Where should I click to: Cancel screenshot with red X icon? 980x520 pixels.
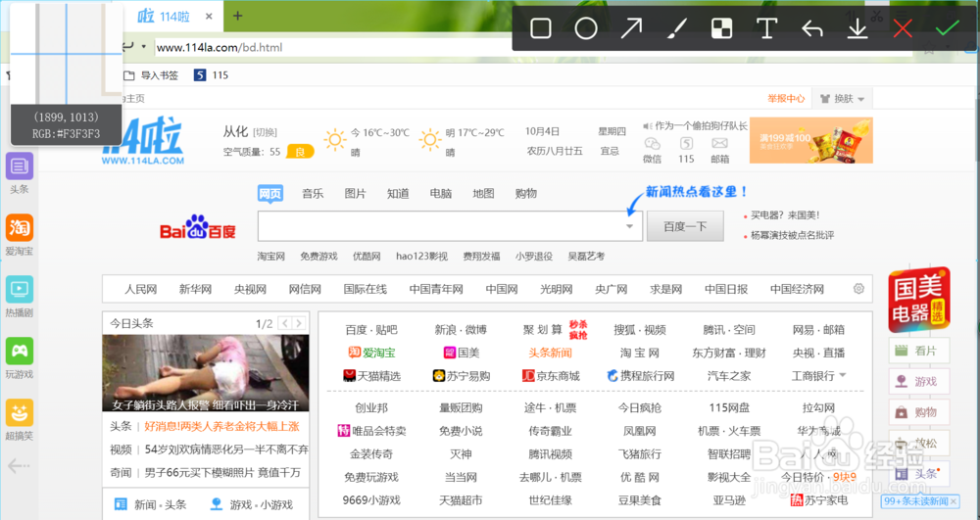pos(903,28)
